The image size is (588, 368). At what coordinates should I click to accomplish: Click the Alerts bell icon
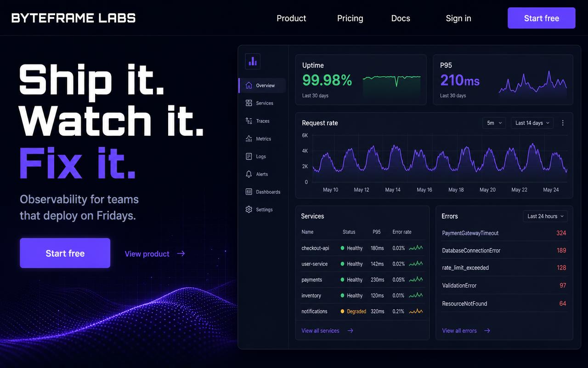[x=249, y=174]
